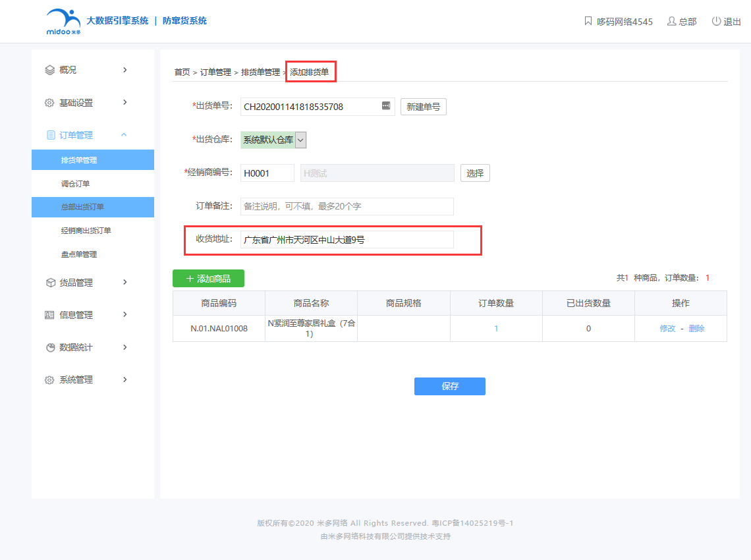751x560 pixels.
Task: Click the 粤ICP备14025219号-1 footer text
Action: pos(472,523)
